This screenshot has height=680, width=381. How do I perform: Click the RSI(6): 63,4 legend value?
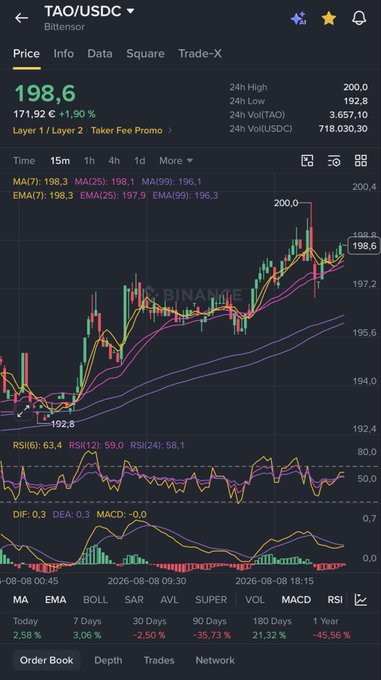(37, 445)
